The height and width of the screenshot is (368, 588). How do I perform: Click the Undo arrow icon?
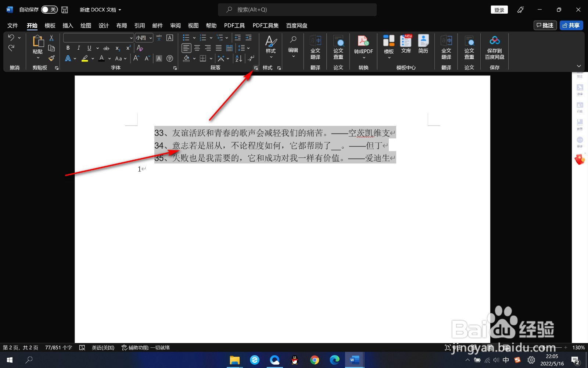click(11, 38)
